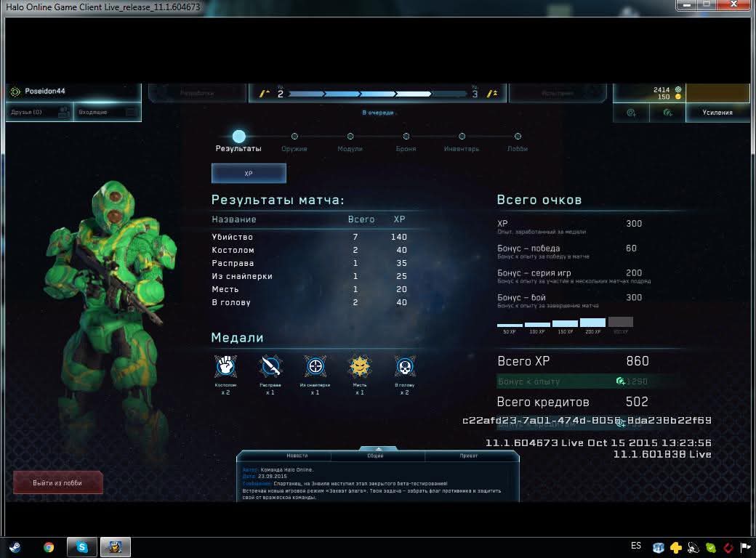Screen dimensions: 756x558
Task: Click the rank 2 chevron insignia icon
Action: pyautogui.click(x=264, y=94)
